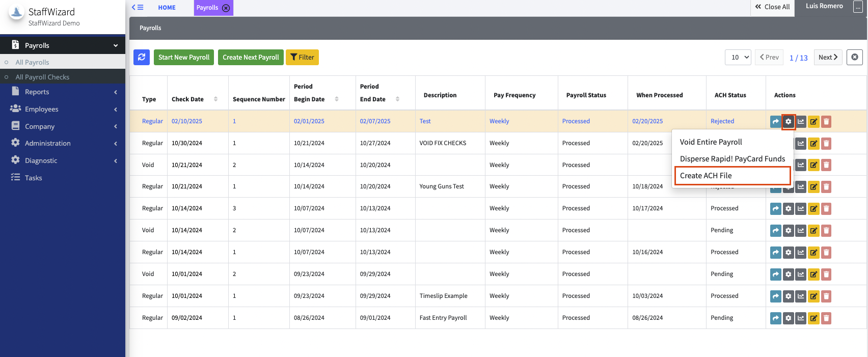Open All Payrolls in the sidebar
This screenshot has height=357, width=868.
pos(63,62)
